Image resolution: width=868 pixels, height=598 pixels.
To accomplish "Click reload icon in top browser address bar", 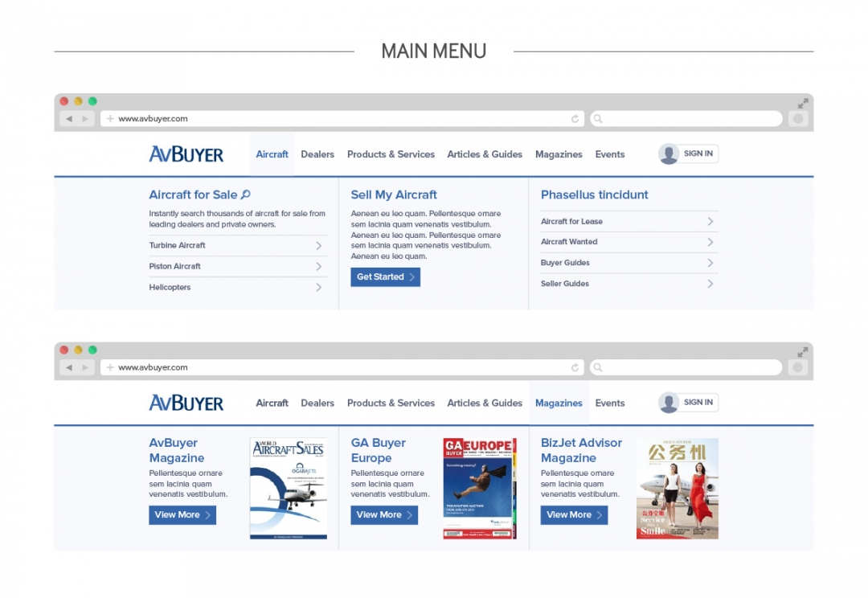I will pyautogui.click(x=575, y=118).
